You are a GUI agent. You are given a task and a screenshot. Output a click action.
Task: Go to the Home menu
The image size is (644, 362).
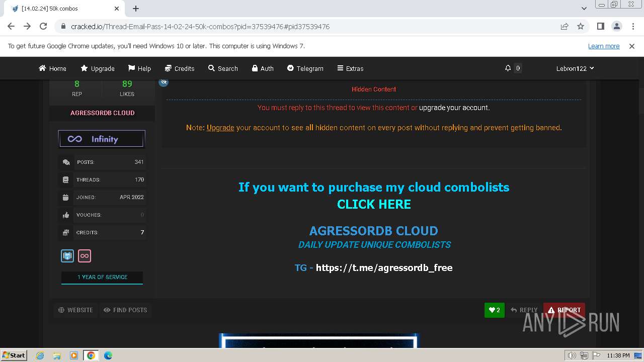click(x=52, y=68)
